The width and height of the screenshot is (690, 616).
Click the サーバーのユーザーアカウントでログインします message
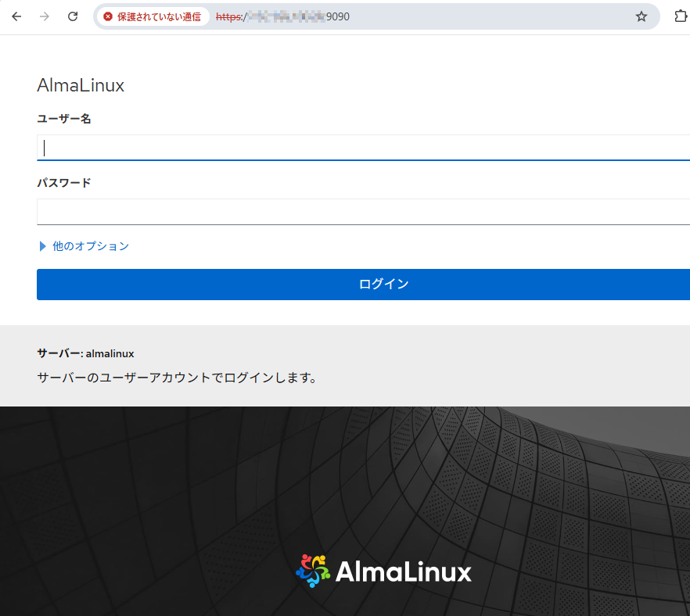click(x=177, y=378)
